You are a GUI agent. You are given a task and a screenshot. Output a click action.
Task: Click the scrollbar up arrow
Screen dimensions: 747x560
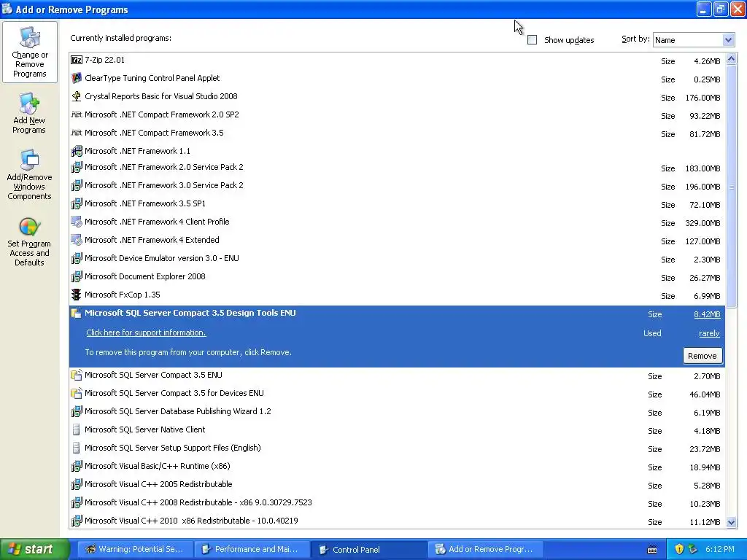pyautogui.click(x=731, y=59)
